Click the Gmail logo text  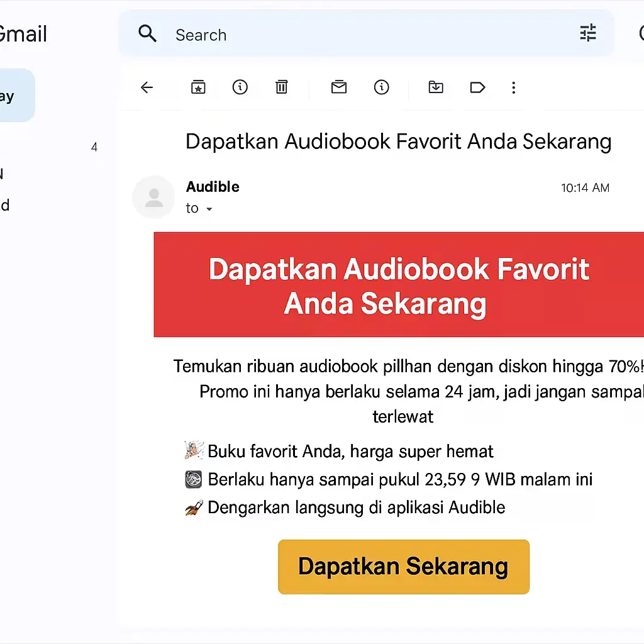click(24, 34)
